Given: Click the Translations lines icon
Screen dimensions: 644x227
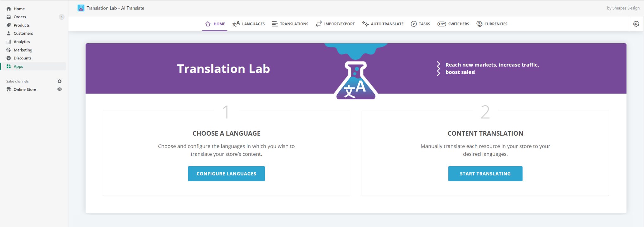Looking at the screenshot, I should click(x=275, y=24).
